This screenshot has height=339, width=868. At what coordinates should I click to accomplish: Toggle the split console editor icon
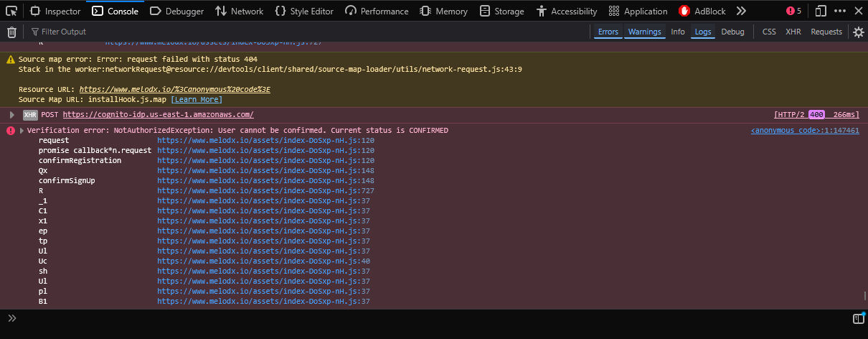[x=858, y=318]
